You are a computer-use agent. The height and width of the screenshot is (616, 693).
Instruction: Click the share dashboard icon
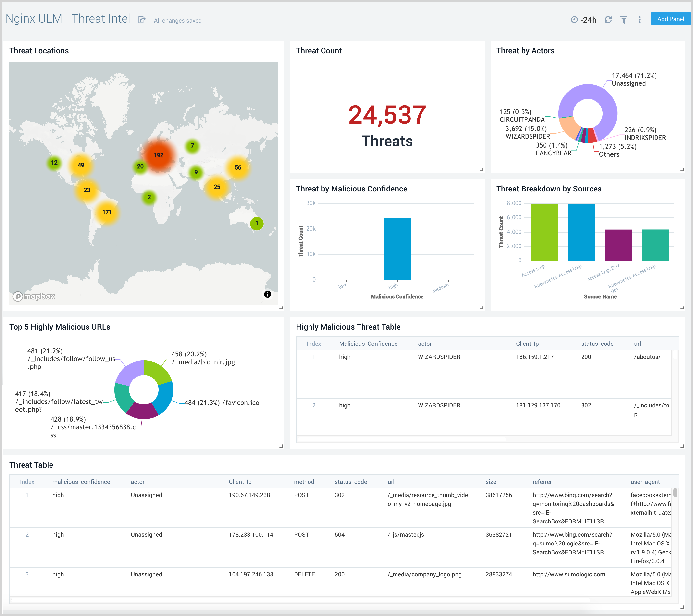pyautogui.click(x=142, y=20)
